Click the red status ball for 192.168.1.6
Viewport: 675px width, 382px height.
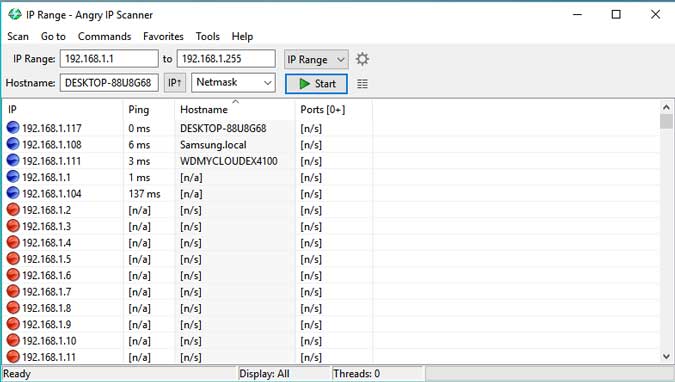point(13,275)
